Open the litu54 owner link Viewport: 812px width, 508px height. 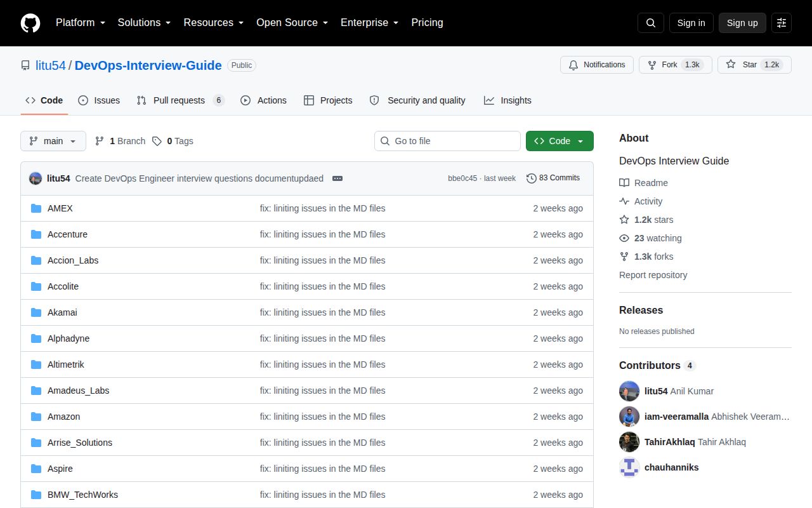tap(51, 65)
